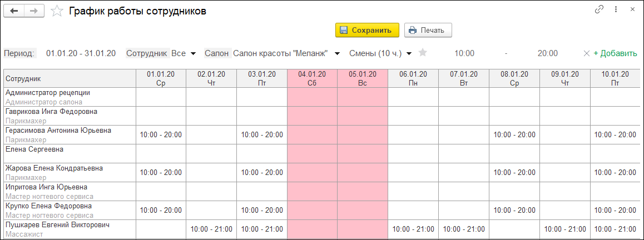Open the Смены (10 ч.) dropdown
This screenshot has width=644, height=240.
tap(409, 54)
